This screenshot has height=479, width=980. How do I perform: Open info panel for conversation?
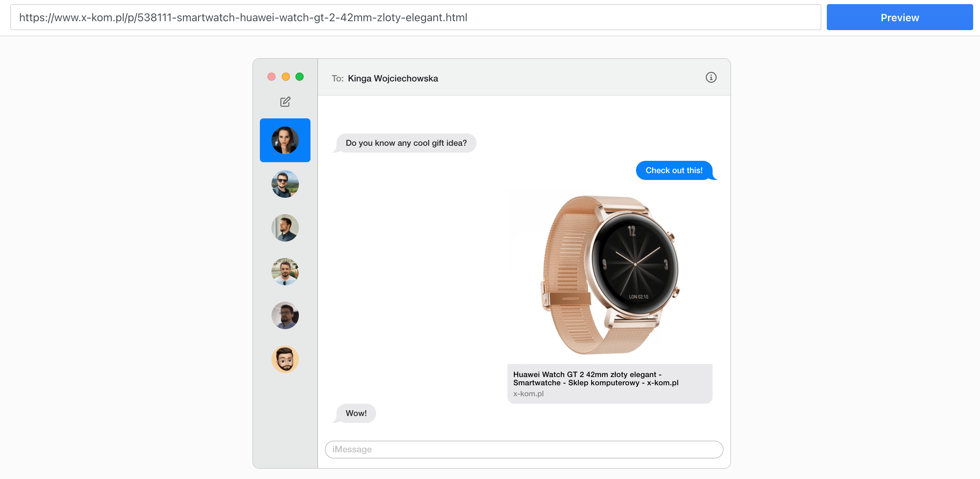[711, 78]
